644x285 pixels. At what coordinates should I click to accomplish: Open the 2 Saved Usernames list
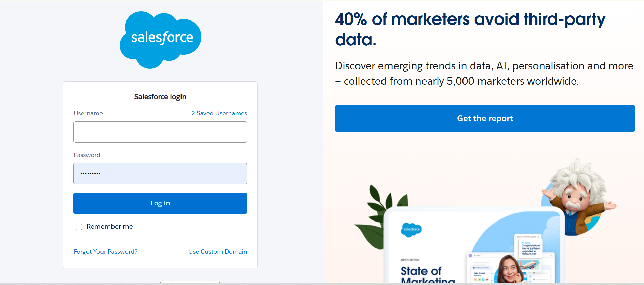[219, 113]
